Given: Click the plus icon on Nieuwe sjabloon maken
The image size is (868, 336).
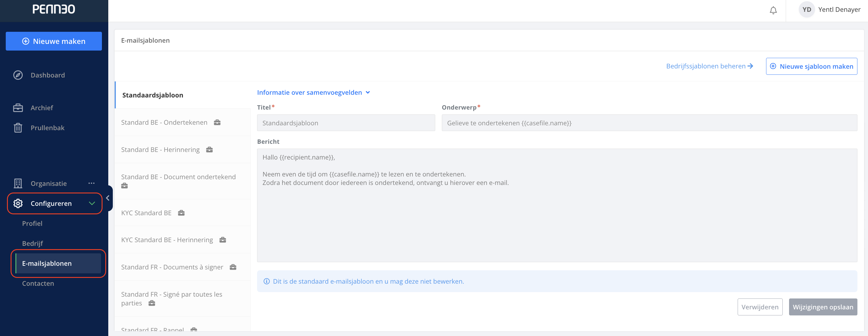Looking at the screenshot, I should click(773, 66).
